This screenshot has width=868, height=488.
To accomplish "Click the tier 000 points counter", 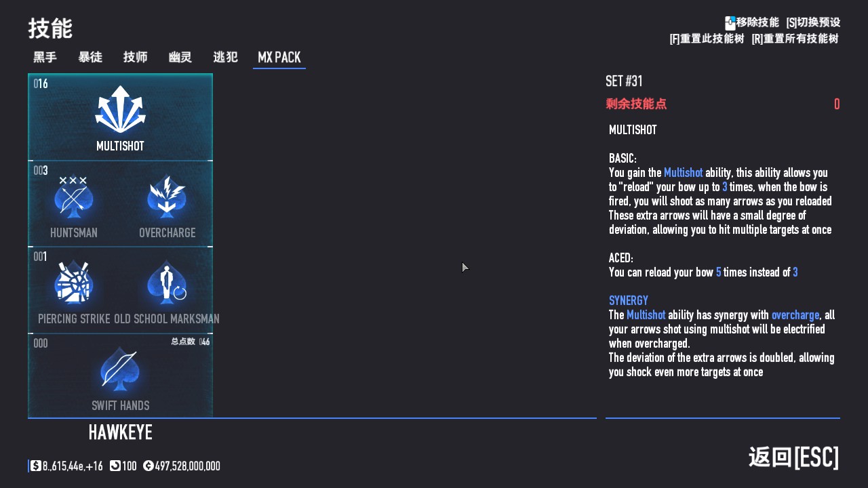I will (41, 344).
